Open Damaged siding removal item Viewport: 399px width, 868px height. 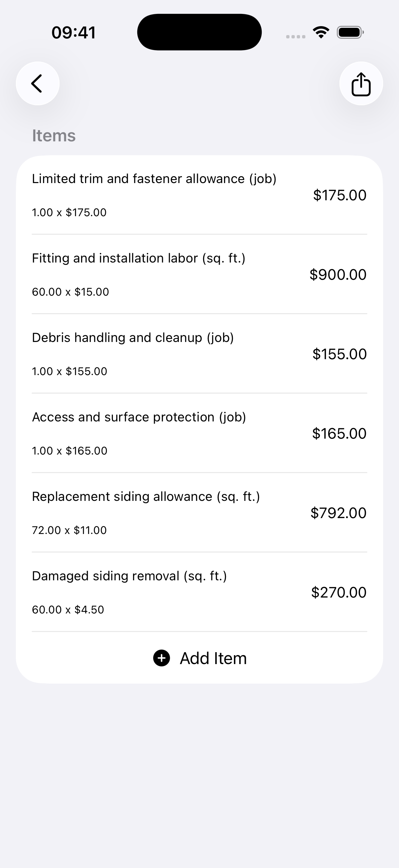[199, 592]
